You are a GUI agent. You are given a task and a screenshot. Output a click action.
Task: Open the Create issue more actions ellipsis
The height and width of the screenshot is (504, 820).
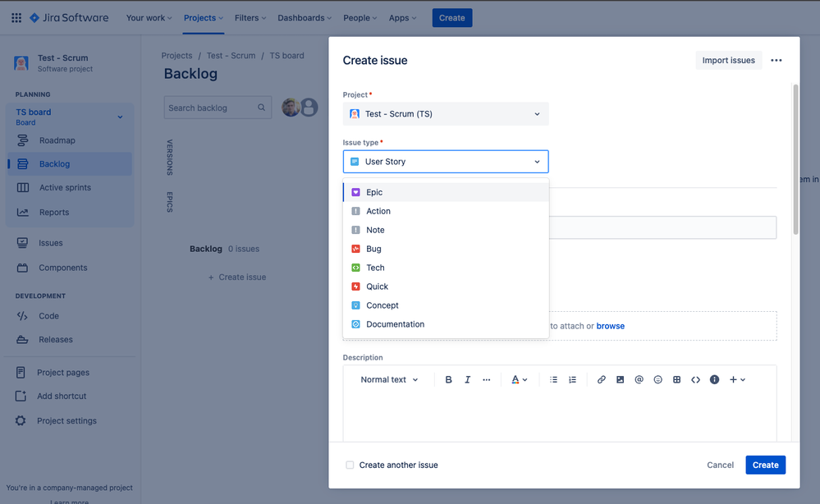pos(776,60)
